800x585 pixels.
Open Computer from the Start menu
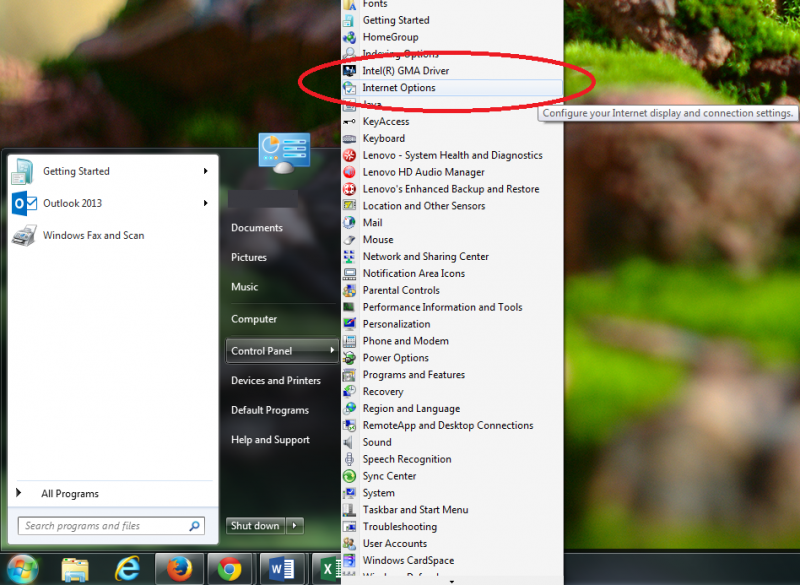(254, 319)
